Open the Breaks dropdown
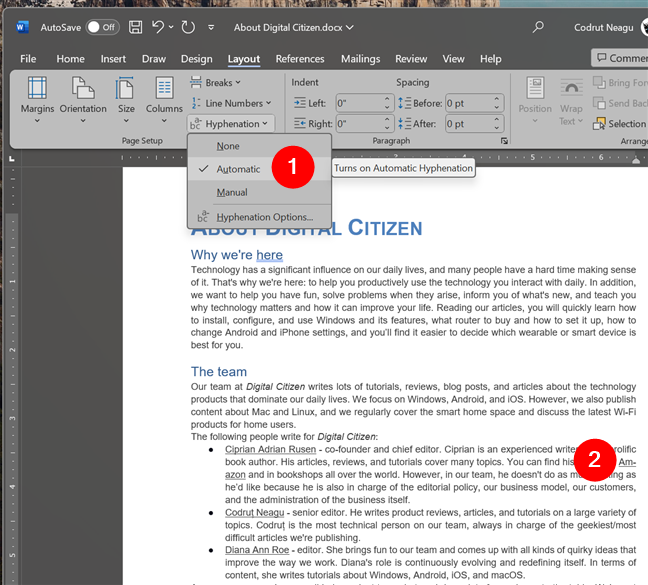 [215, 82]
